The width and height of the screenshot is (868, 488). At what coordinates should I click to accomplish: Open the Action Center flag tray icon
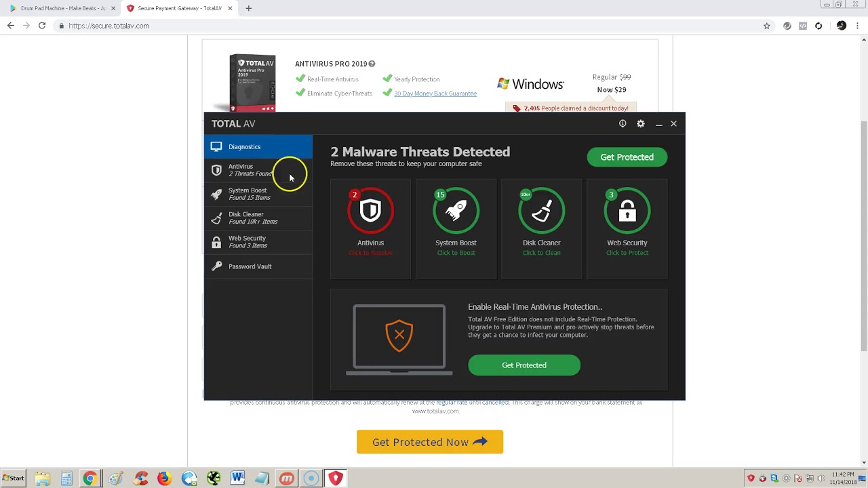(798, 479)
